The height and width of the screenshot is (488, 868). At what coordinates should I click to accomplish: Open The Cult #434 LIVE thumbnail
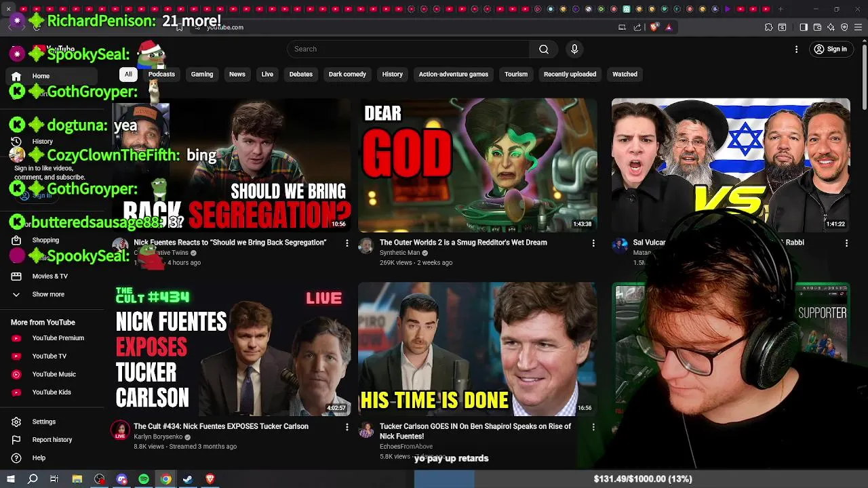(x=232, y=349)
